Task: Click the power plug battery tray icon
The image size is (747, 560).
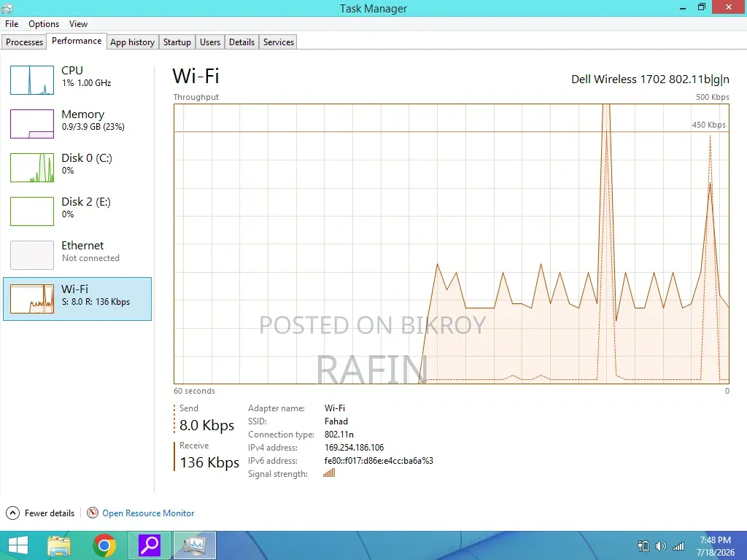Action: [643, 546]
